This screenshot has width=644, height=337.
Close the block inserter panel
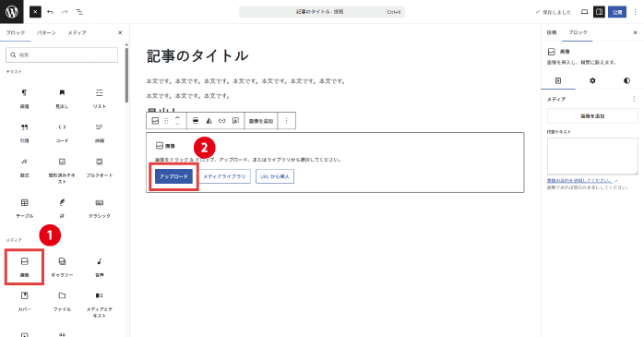point(120,32)
